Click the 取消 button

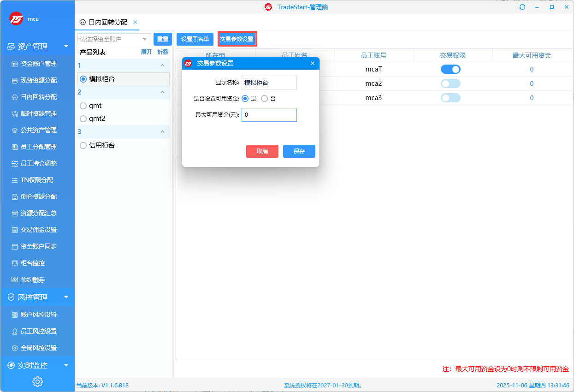(262, 151)
